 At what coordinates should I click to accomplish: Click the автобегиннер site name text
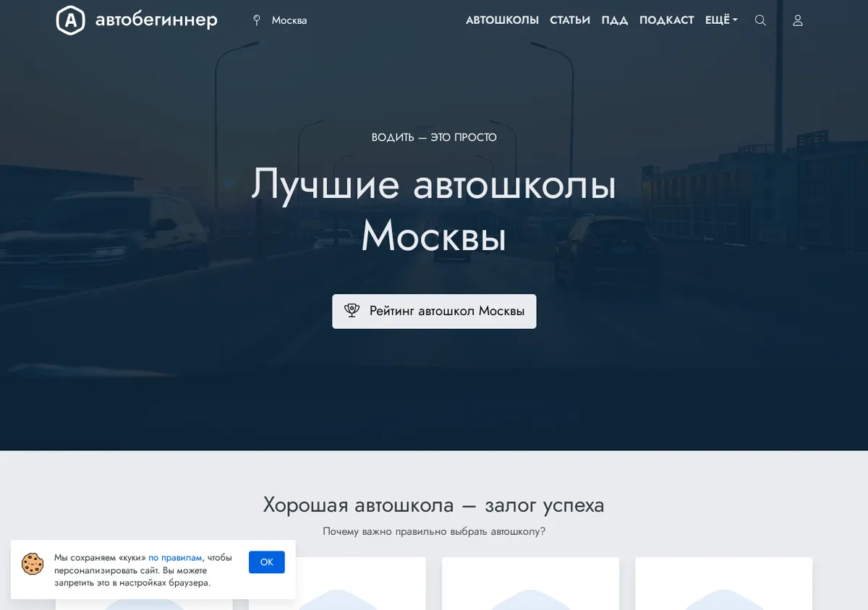156,20
